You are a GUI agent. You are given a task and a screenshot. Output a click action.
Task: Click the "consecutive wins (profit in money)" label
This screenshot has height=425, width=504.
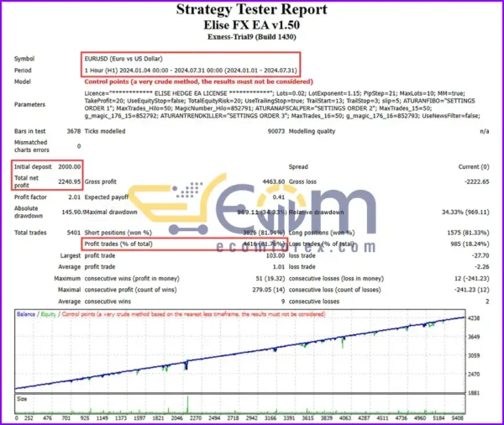[132, 279]
